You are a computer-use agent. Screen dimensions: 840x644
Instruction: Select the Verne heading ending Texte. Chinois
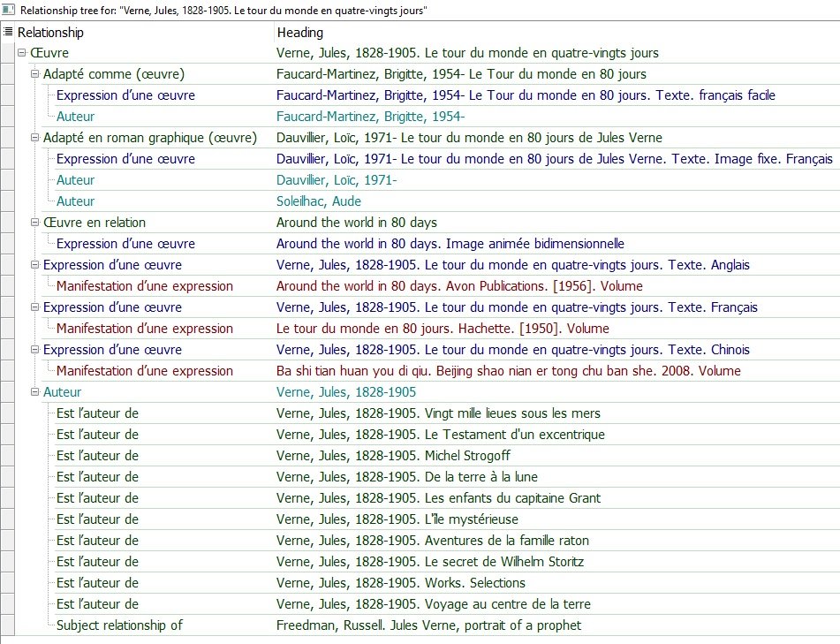point(512,349)
